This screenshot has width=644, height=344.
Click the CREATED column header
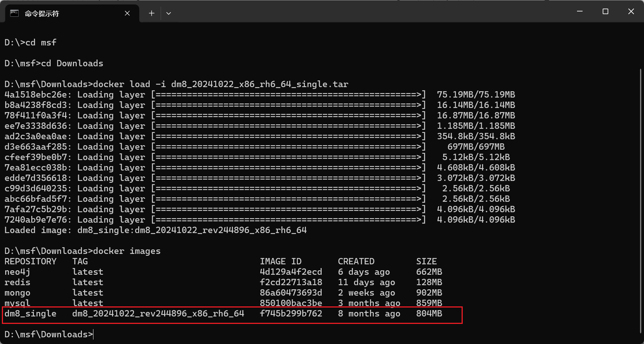click(x=356, y=261)
